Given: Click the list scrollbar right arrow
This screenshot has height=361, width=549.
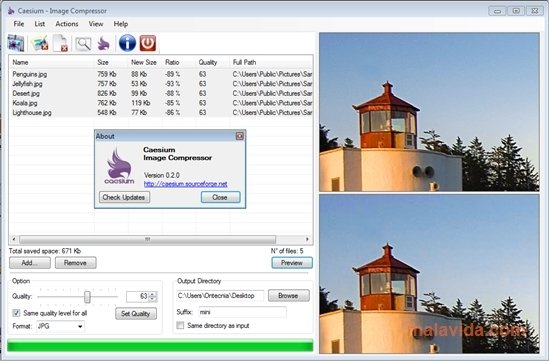Looking at the screenshot, I should click(307, 239).
